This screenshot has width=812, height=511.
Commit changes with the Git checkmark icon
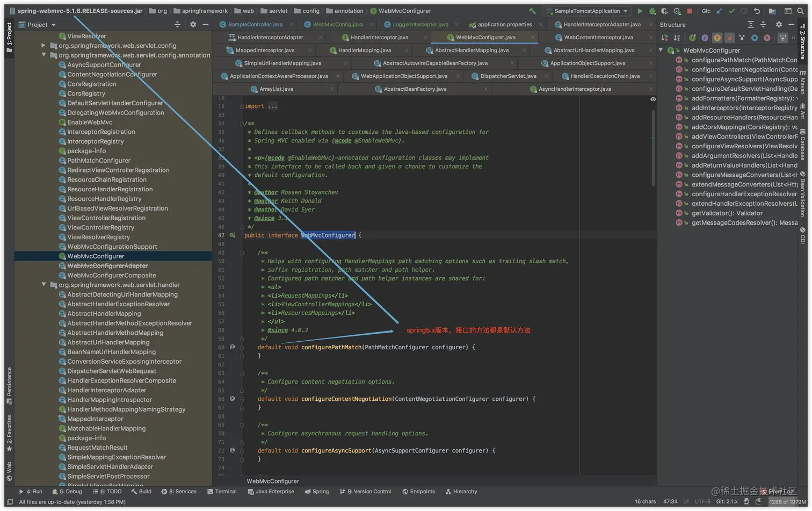click(x=731, y=11)
